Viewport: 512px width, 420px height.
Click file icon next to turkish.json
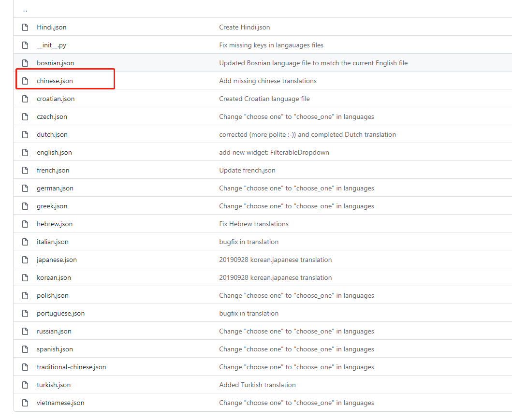(x=25, y=385)
